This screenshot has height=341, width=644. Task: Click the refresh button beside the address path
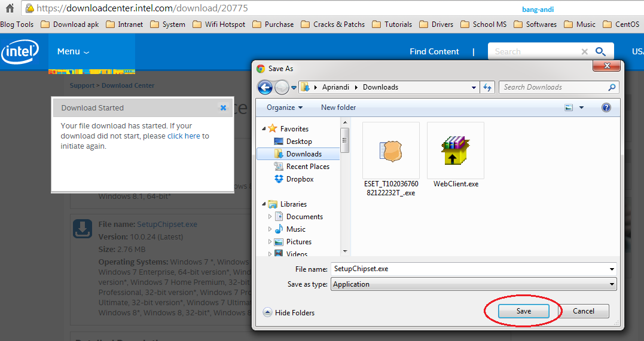(x=487, y=87)
